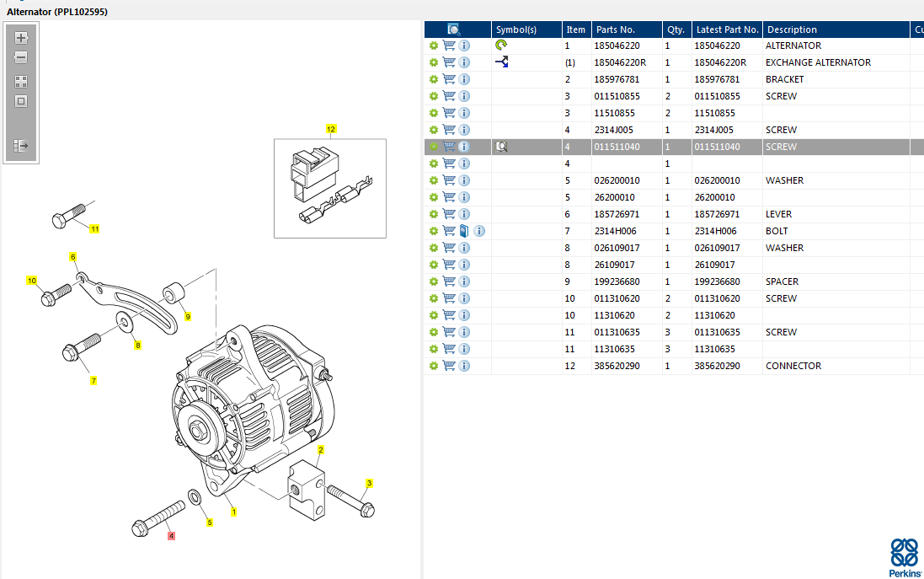Click the connector inset image
Viewport: 924px width, 579px height.
[x=330, y=189]
